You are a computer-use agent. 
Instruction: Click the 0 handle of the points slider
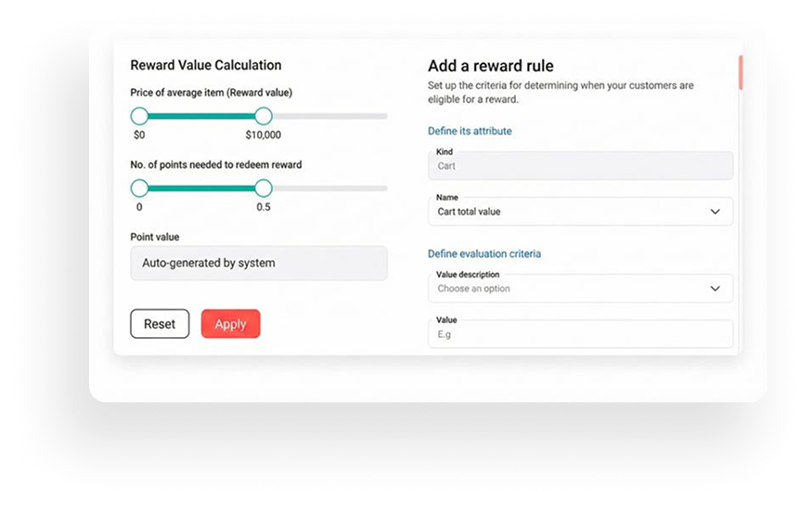139,188
